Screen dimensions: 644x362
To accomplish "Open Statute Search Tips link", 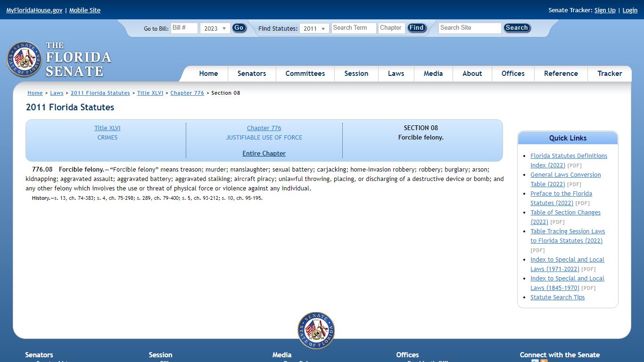I will point(557,297).
